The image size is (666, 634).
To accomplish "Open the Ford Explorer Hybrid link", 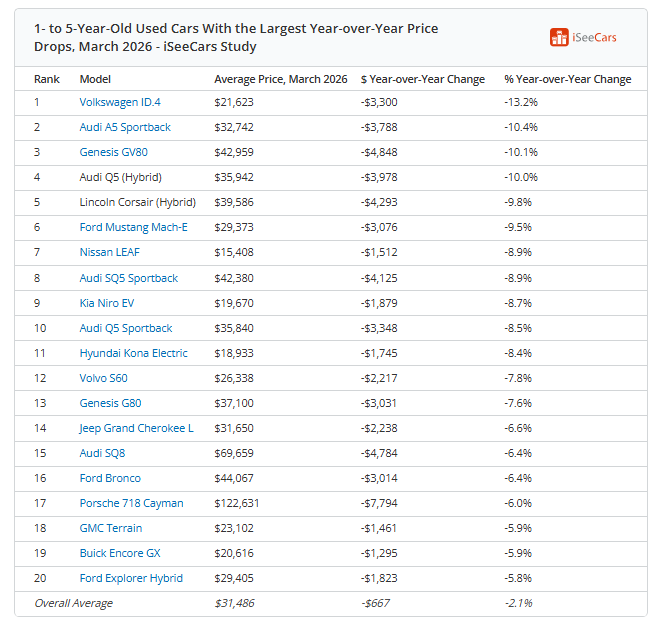I will point(131,579).
